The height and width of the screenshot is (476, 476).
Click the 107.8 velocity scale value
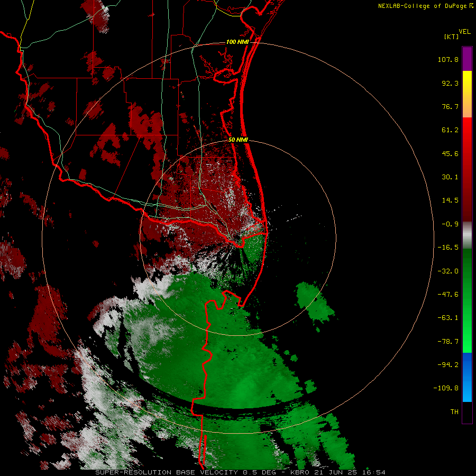click(448, 59)
